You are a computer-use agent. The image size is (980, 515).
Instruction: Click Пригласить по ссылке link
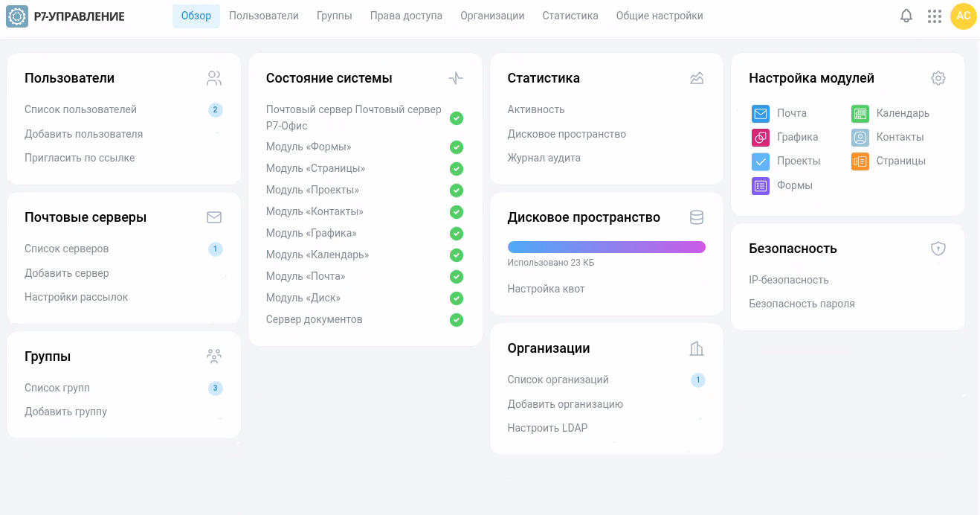(x=80, y=158)
